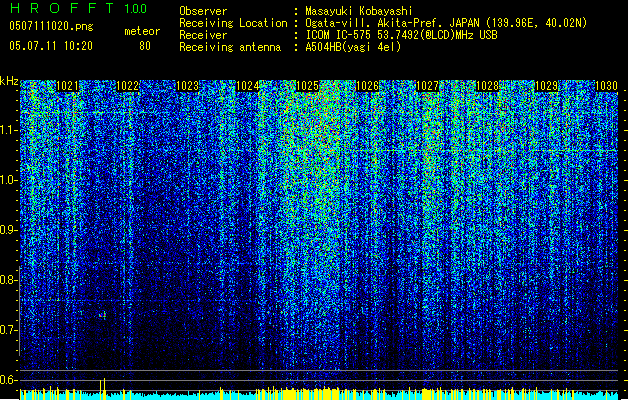
Task: Click the 1028 time marker
Action: click(x=487, y=86)
